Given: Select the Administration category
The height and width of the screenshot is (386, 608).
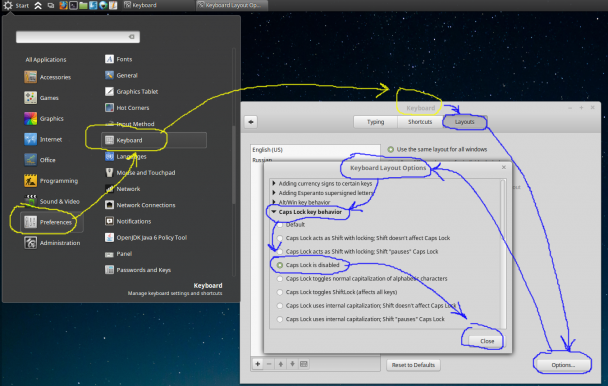Looking at the screenshot, I should (x=52, y=243).
